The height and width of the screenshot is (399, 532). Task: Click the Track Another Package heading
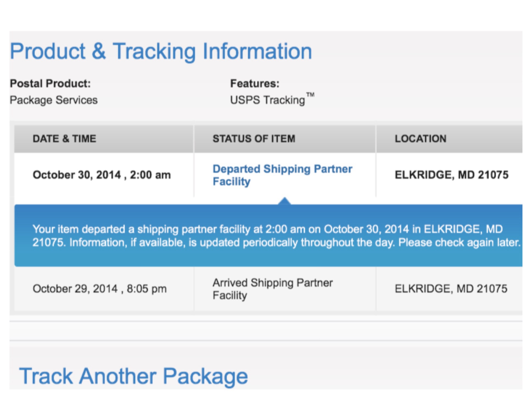[133, 376]
